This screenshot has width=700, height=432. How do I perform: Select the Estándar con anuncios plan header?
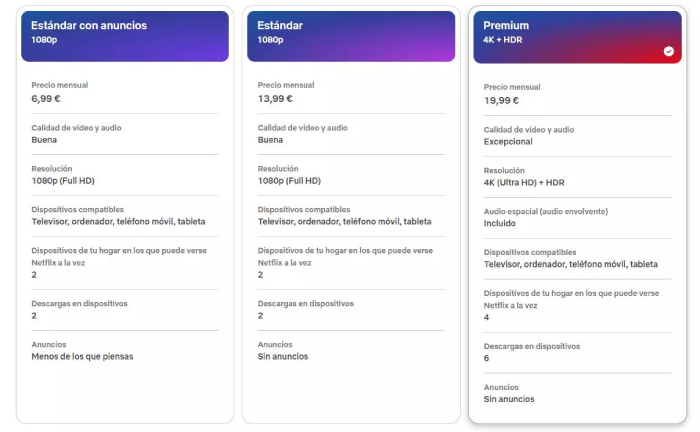(x=124, y=36)
